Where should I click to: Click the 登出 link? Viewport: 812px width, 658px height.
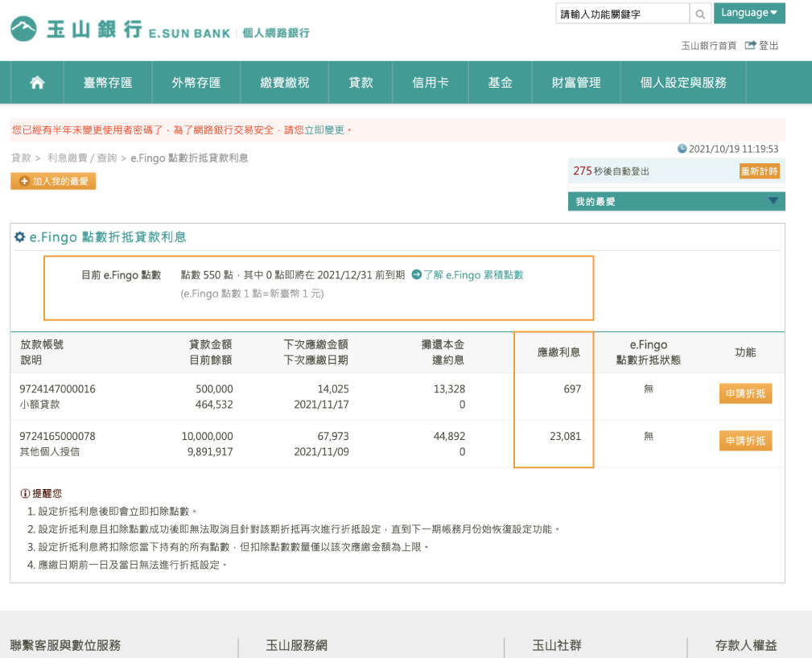(x=769, y=46)
